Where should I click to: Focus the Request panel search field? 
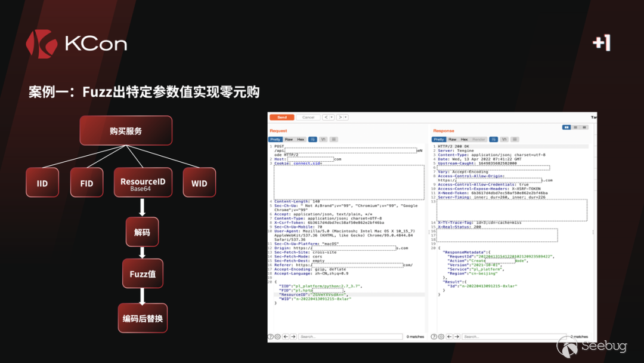(x=351, y=337)
